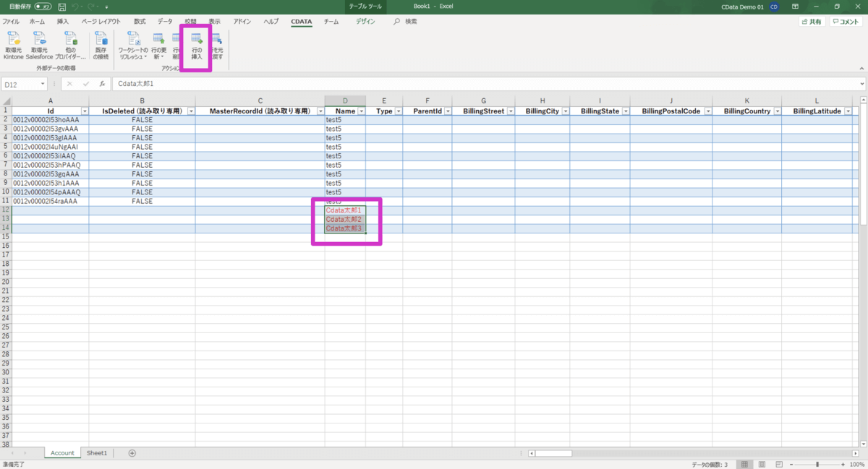Open the ホーム ribbon tab
868x469 pixels.
pyautogui.click(x=37, y=22)
